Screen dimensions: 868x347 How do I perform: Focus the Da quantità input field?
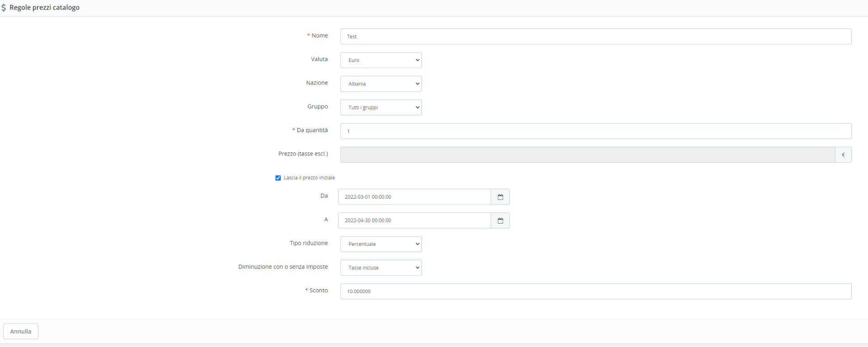click(595, 131)
